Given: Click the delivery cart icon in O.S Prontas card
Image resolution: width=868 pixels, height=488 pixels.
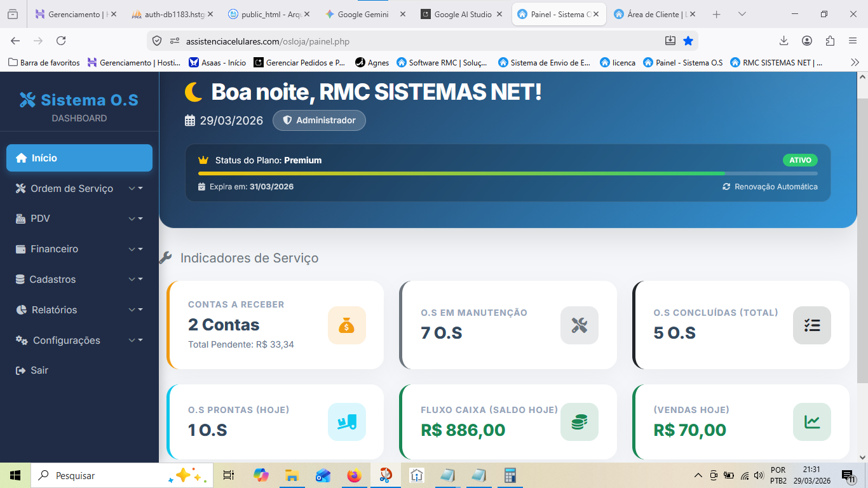Looking at the screenshot, I should (346, 422).
